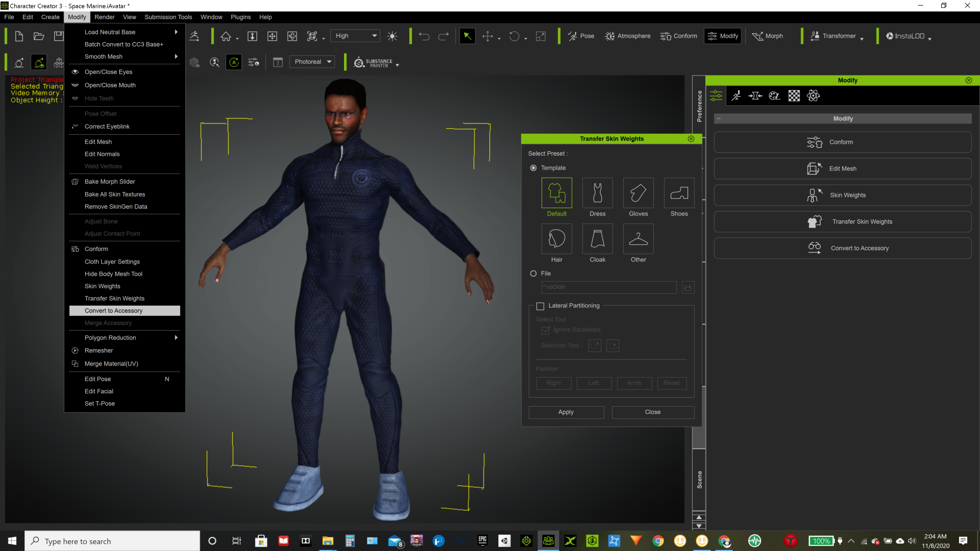This screenshot has height=551, width=980.
Task: Click the auto 'A' circle toolbar icon
Action: [234, 62]
